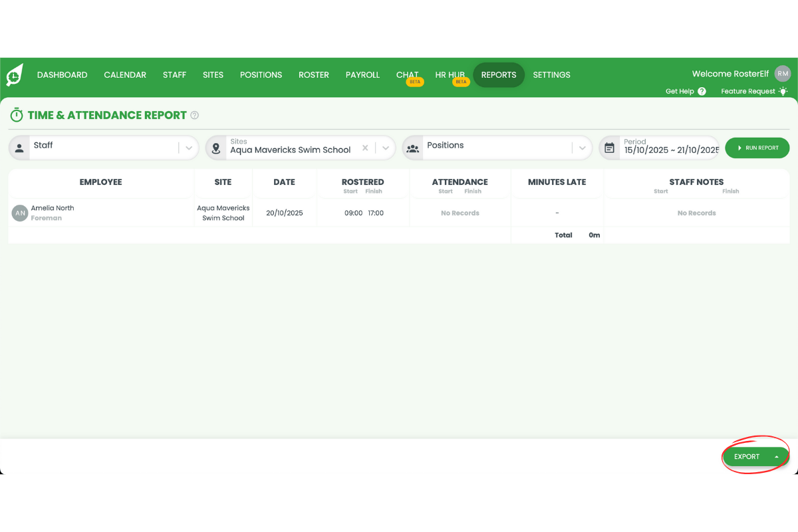Screen dimensions: 798x532
Task: Click the stopwatch icon beside Time & Attendance Report
Action: pos(16,114)
